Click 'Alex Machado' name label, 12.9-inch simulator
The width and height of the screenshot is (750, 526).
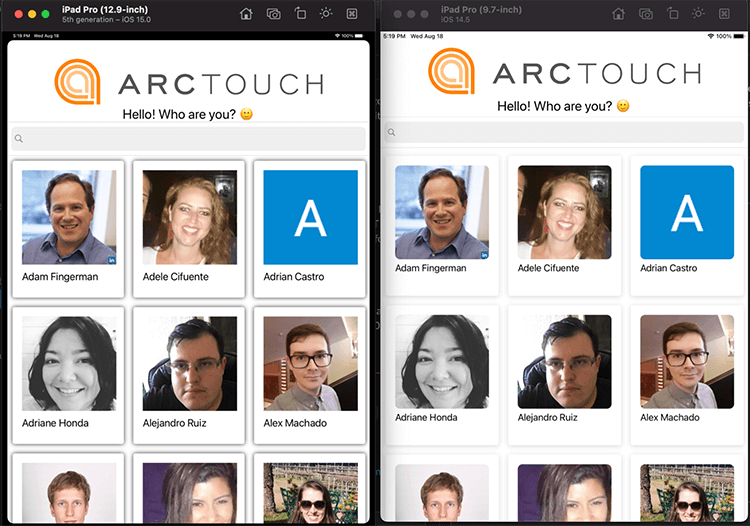pyautogui.click(x=295, y=423)
